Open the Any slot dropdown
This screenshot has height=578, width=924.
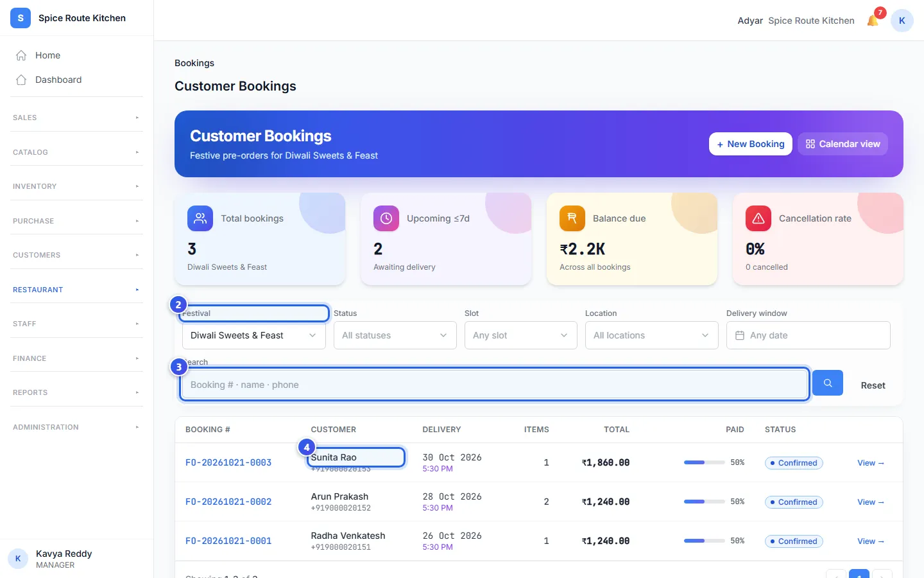[x=521, y=335]
